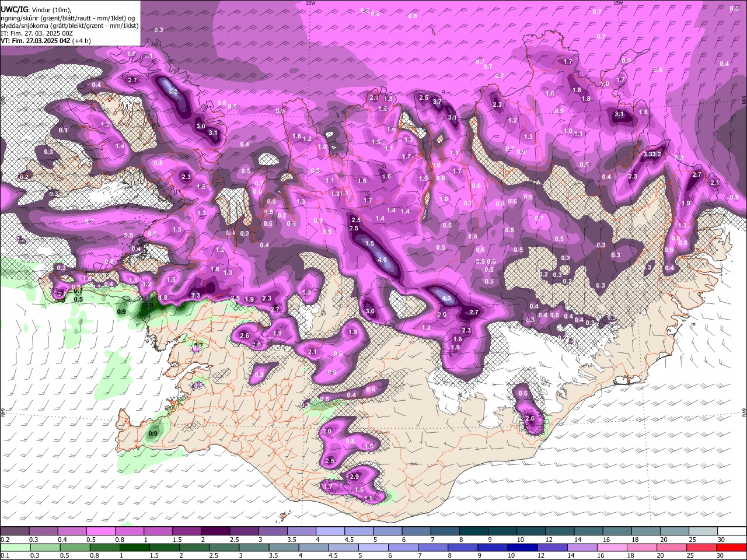Pick the white swatch above the top-row 30 label

point(732,531)
